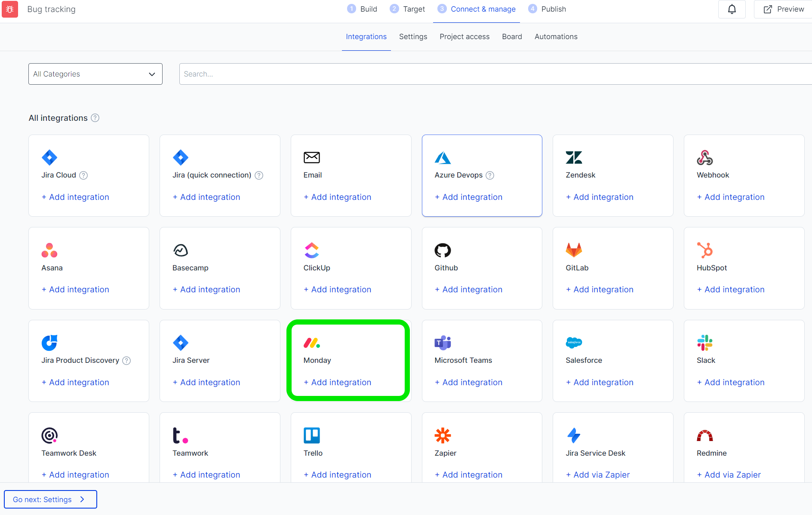812x515 pixels.
Task: Add integration for Slack
Action: pos(731,383)
